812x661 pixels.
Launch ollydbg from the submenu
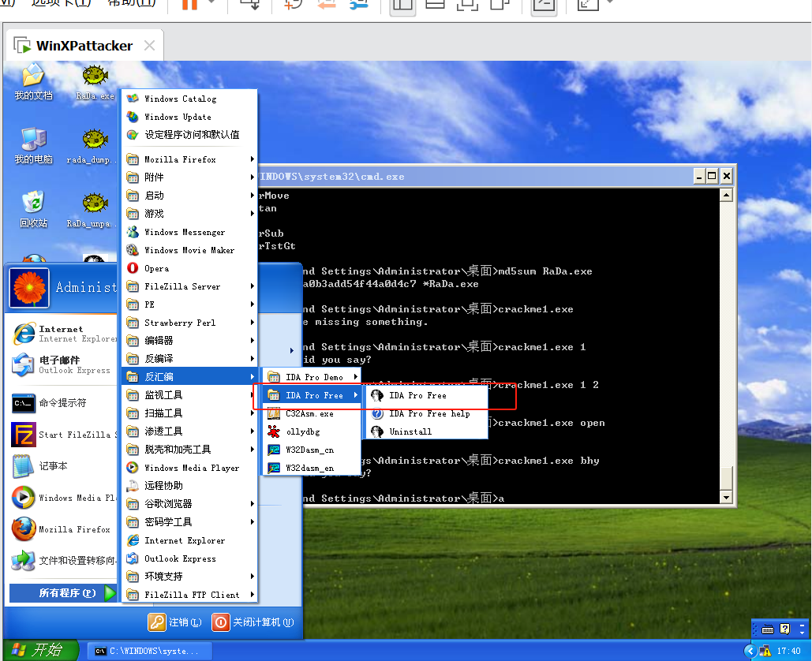coord(312,431)
